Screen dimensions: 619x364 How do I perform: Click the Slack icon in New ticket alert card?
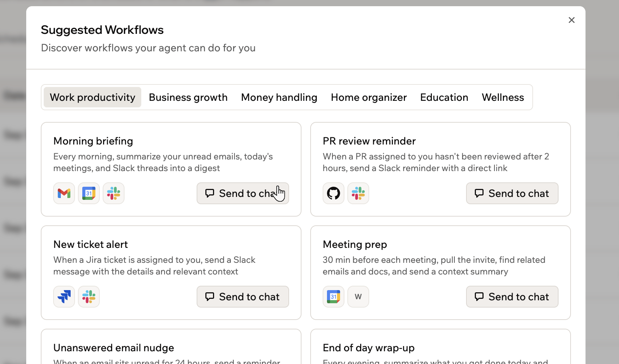(x=89, y=297)
